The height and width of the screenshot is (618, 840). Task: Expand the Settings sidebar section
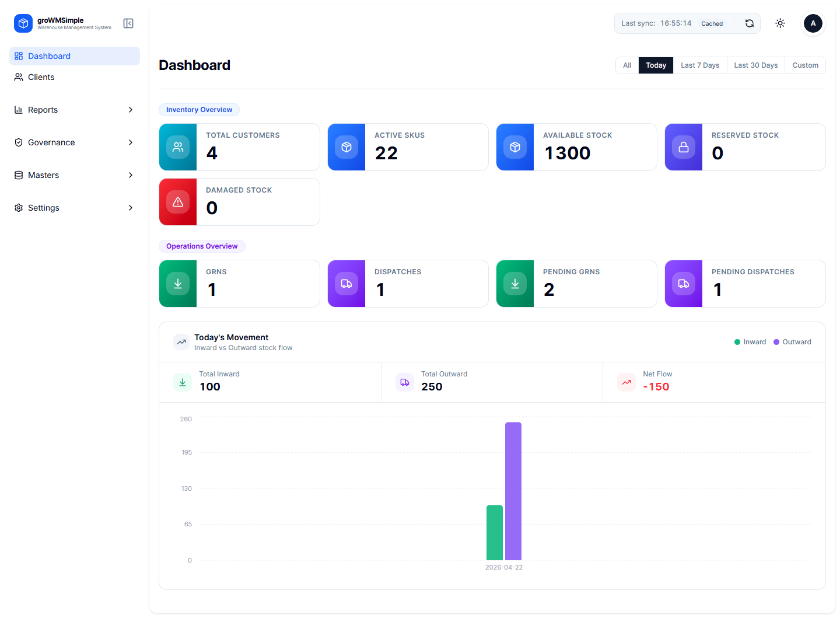pyautogui.click(x=75, y=208)
